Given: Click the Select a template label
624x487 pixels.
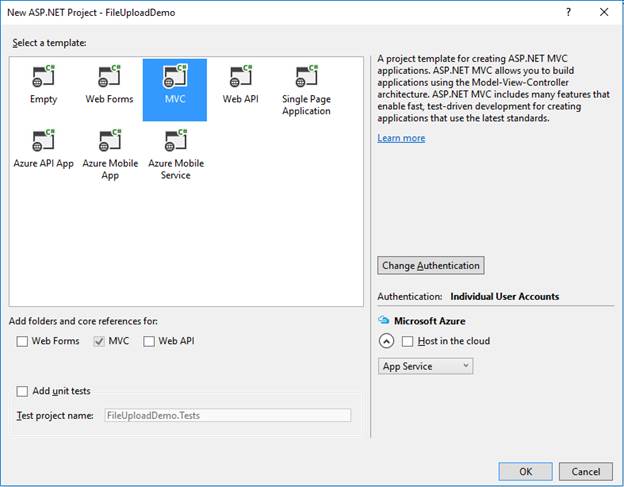Looking at the screenshot, I should pyautogui.click(x=49, y=43).
